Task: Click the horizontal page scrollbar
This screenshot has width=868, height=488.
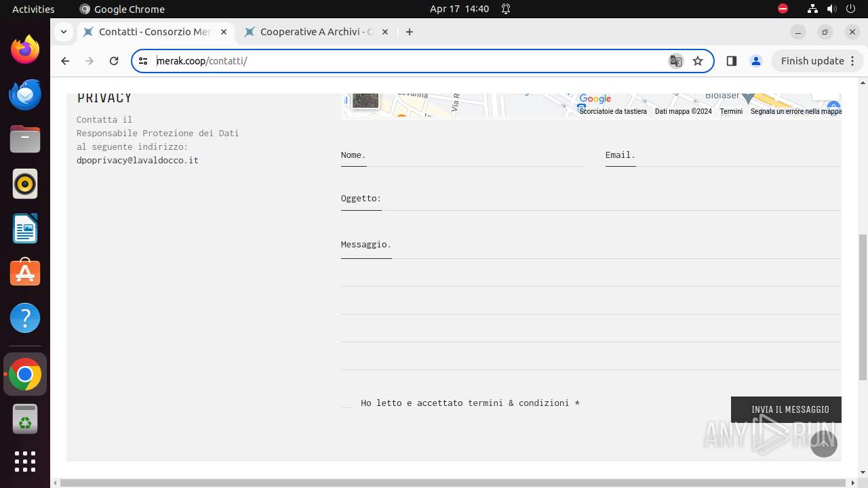Action: point(453,483)
